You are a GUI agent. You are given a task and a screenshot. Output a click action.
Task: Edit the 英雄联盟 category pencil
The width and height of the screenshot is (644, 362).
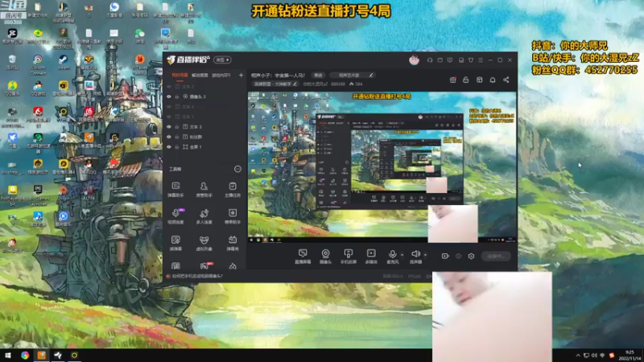click(295, 84)
